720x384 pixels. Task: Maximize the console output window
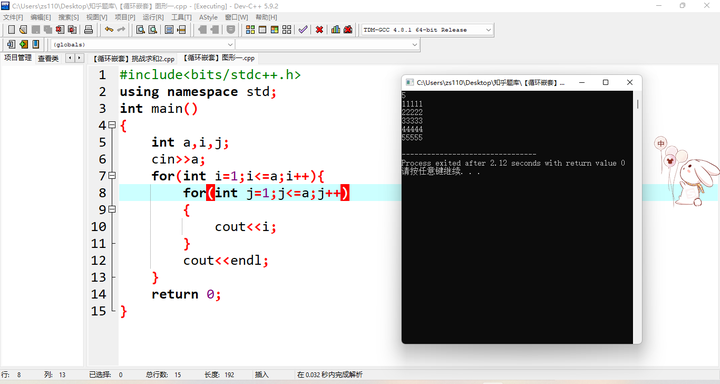(605, 82)
